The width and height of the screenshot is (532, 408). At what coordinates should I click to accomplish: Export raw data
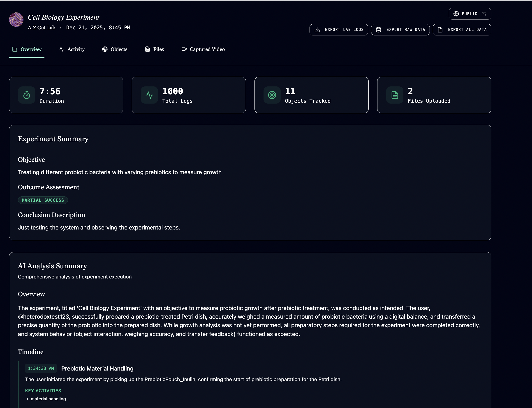point(400,30)
